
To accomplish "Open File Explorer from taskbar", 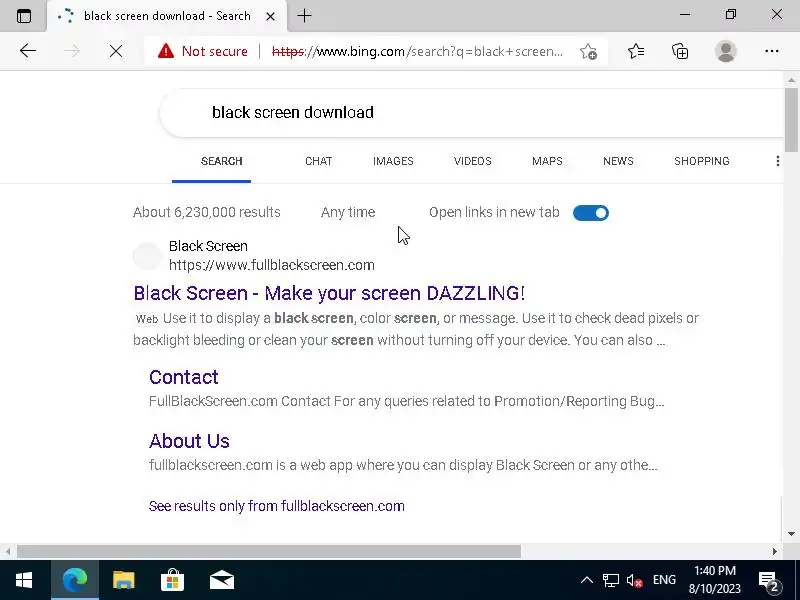I will click(x=123, y=580).
